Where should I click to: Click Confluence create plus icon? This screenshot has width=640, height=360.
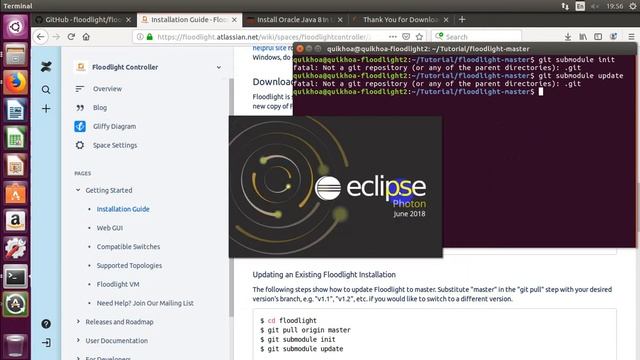click(x=46, y=109)
